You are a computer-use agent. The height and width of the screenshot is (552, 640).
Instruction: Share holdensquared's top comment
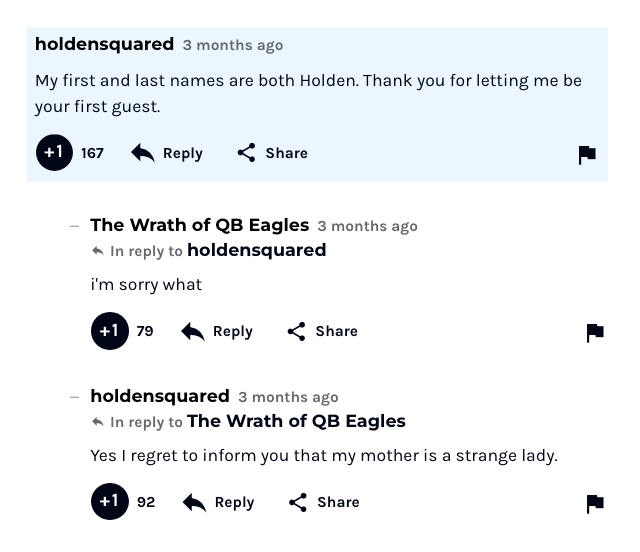[272, 153]
